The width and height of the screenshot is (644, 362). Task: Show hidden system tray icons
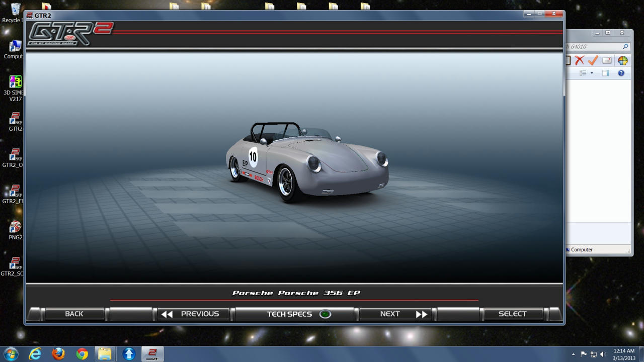click(x=573, y=354)
